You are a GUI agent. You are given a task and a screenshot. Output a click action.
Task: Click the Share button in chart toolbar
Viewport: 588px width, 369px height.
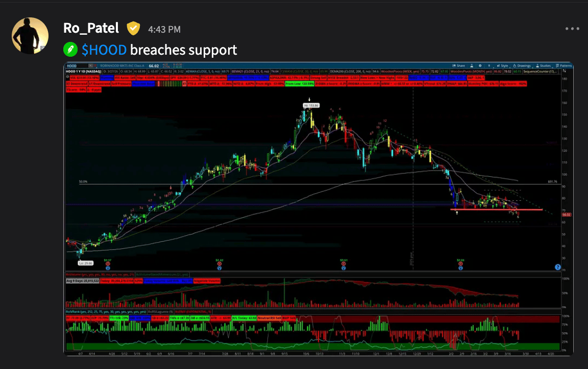click(459, 66)
